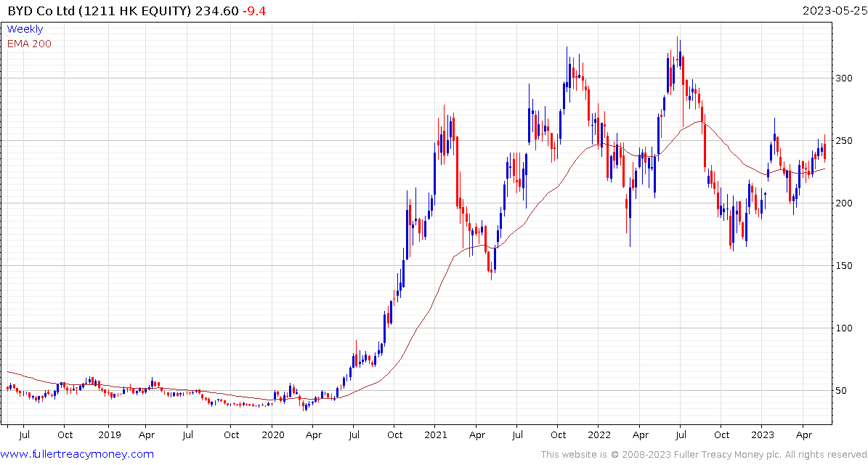Screen dimensions: 868x465
Task: Click the 200 price axis label
Action: pos(843,203)
